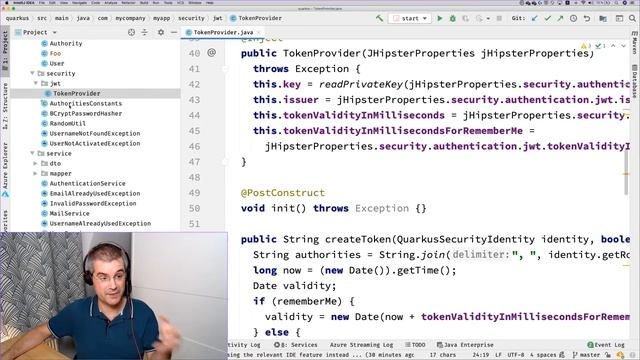Screen dimensions: 640x360
Task: Open BCryptPasswordHasher class
Action: point(86,113)
